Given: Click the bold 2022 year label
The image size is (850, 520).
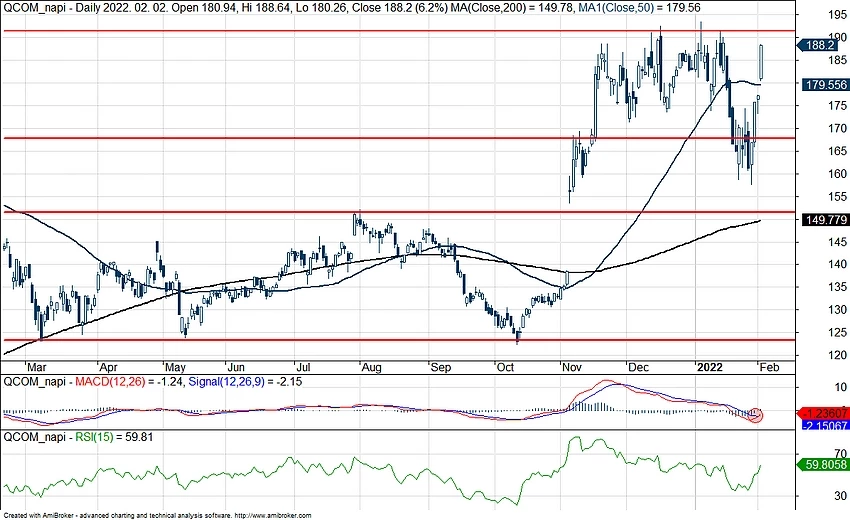Looking at the screenshot, I should pos(710,367).
